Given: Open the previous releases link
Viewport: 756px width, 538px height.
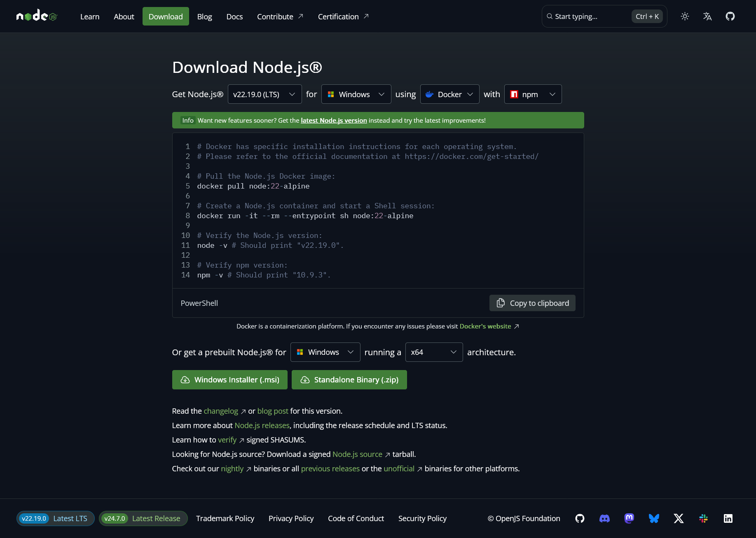Looking at the screenshot, I should [330, 469].
